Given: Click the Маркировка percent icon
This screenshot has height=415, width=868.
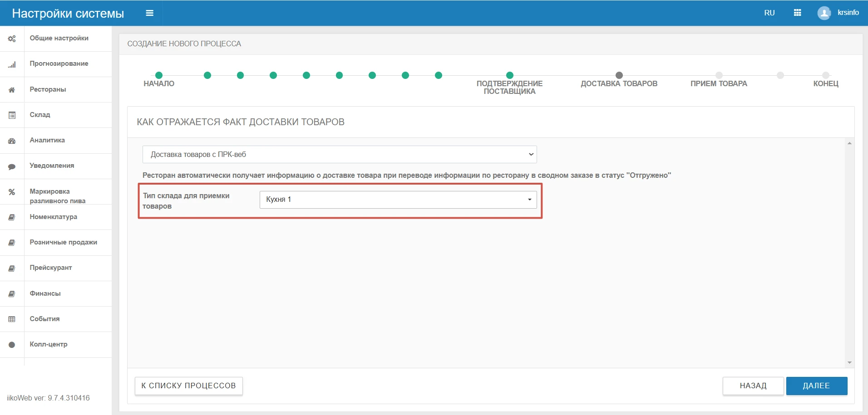Looking at the screenshot, I should click(12, 192).
